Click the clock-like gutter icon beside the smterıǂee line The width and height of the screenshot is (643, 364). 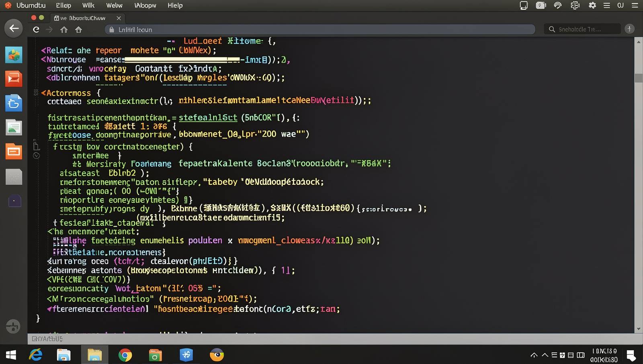36,155
